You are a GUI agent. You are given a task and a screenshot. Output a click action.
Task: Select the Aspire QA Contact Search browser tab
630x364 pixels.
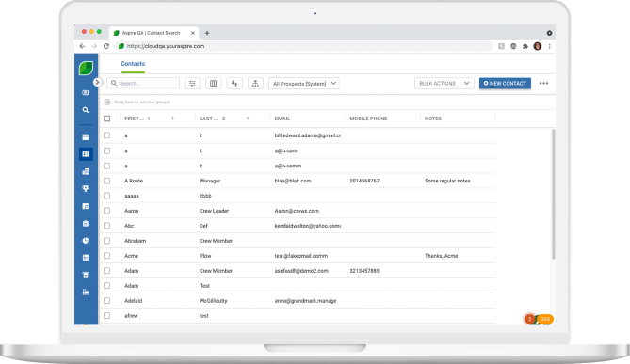click(x=153, y=33)
